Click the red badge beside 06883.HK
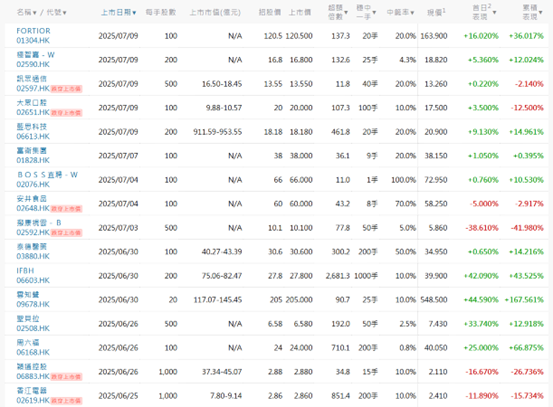 click(x=66, y=376)
